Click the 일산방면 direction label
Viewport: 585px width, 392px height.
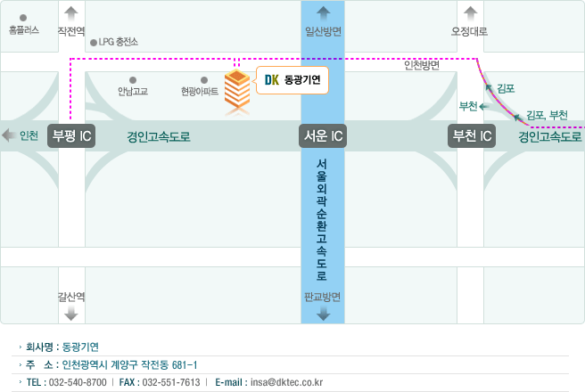[323, 31]
